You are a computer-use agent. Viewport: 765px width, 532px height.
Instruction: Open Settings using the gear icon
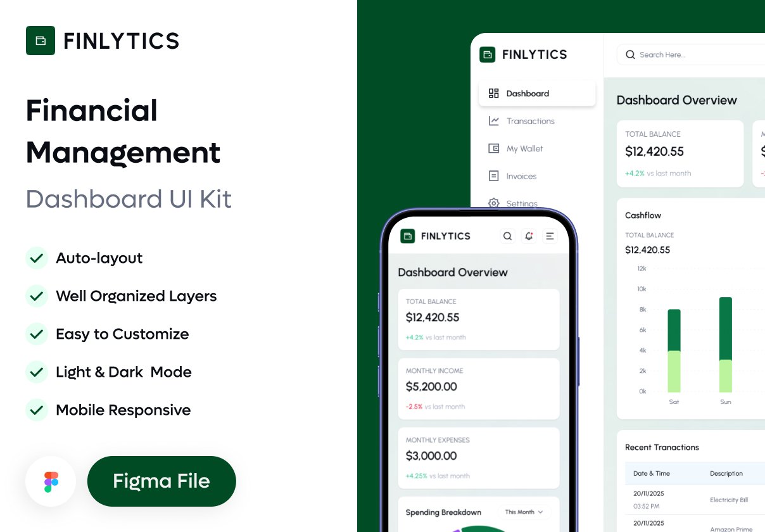[494, 203]
